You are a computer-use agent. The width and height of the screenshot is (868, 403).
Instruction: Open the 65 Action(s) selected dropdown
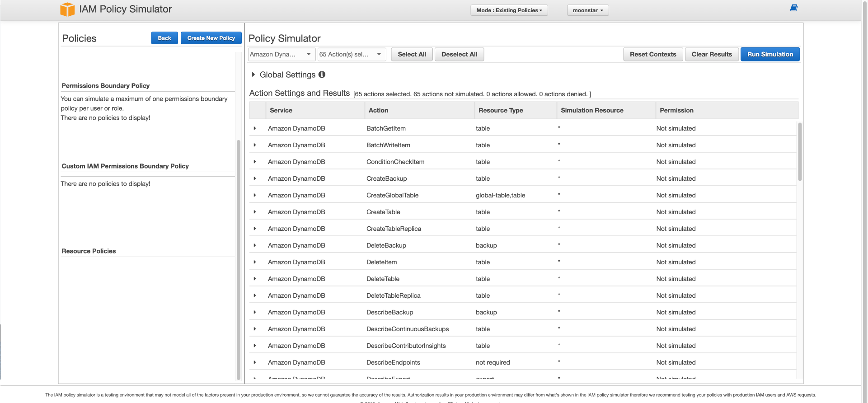pos(352,54)
